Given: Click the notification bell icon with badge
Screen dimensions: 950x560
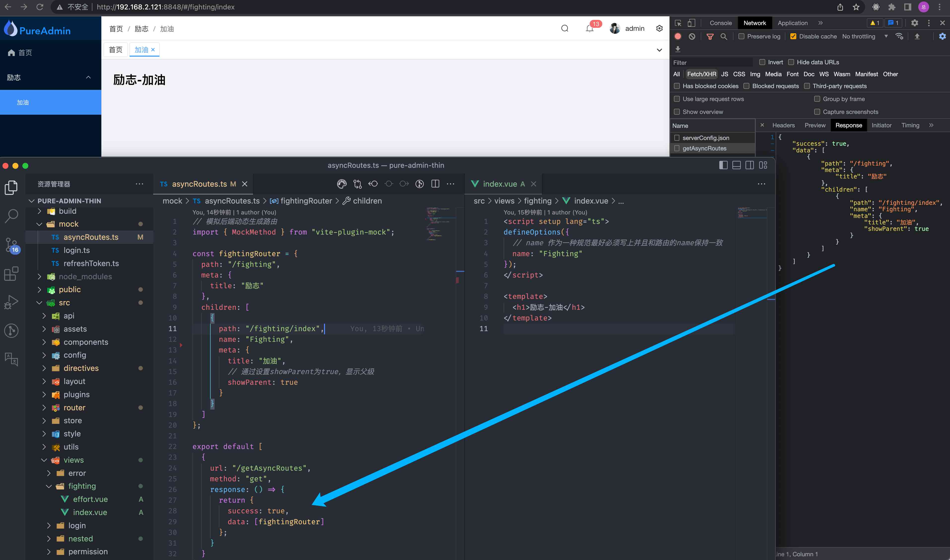Looking at the screenshot, I should [589, 29].
